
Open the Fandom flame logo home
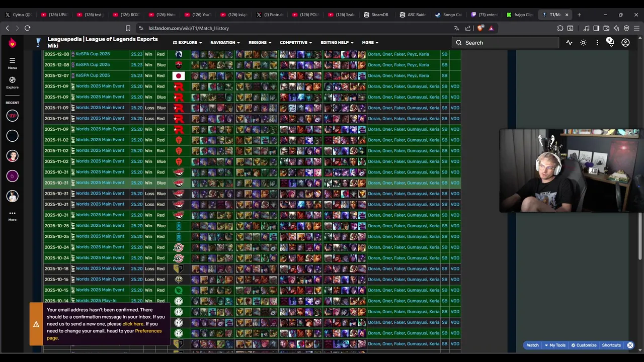[x=12, y=43]
